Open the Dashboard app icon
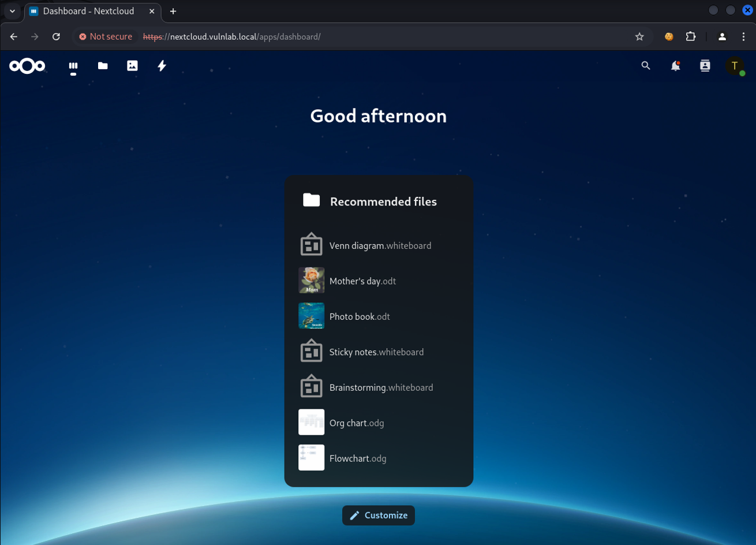The image size is (756, 545). (73, 66)
